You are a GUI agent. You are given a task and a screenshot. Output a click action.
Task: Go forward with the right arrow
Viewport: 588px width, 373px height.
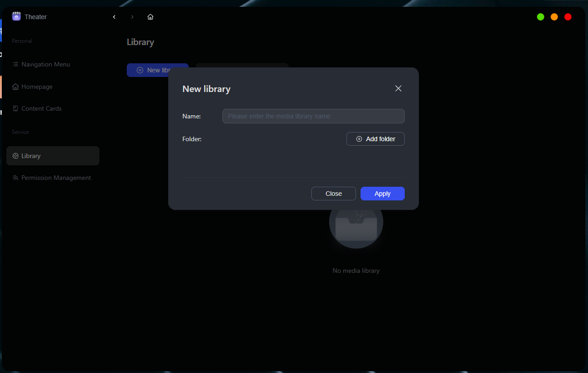132,17
